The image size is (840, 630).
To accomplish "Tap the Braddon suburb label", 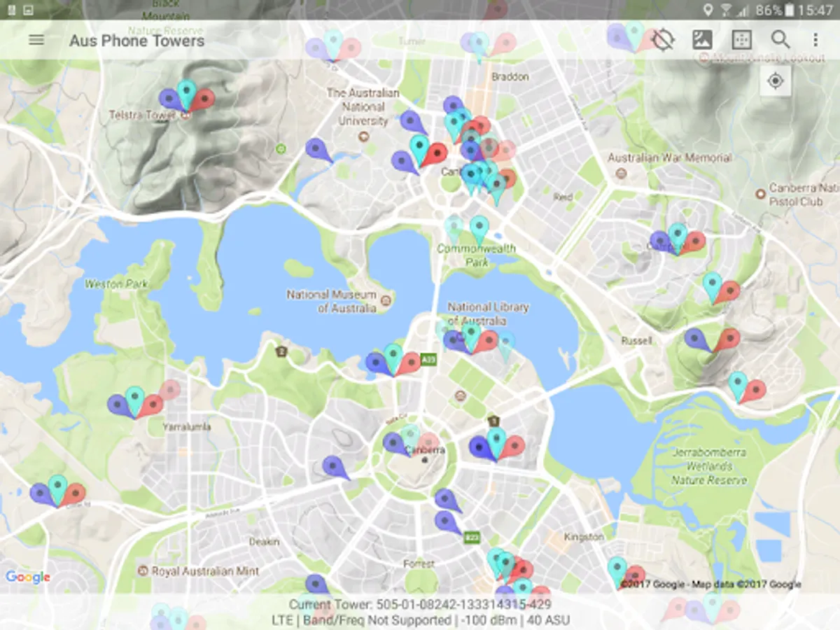I will click(x=510, y=76).
